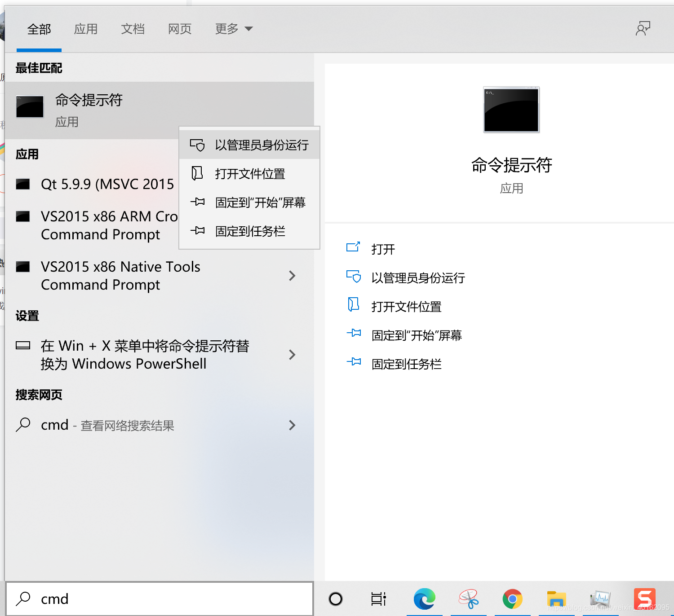Click the cmd search input box

pyautogui.click(x=160, y=599)
